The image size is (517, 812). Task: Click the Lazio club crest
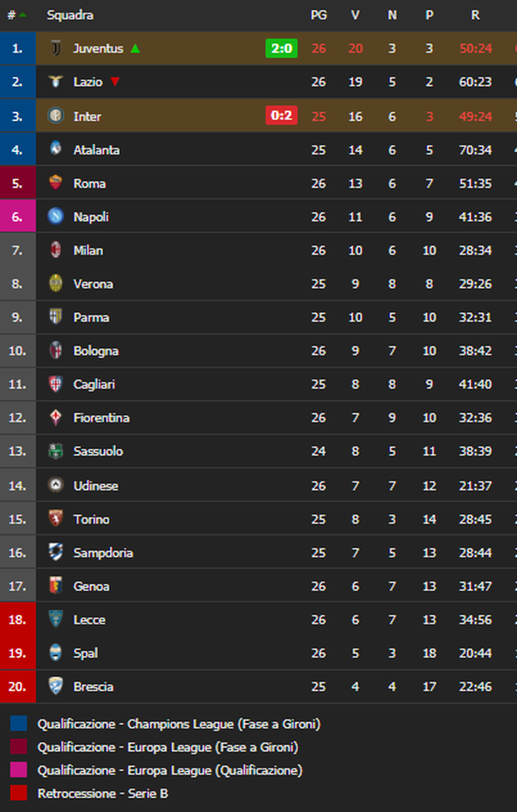click(x=53, y=82)
